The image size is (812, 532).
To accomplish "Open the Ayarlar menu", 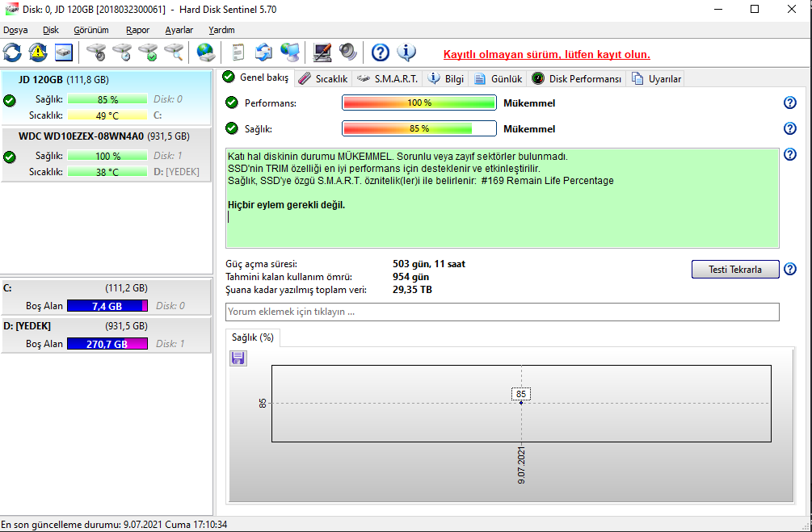I will click(x=179, y=30).
